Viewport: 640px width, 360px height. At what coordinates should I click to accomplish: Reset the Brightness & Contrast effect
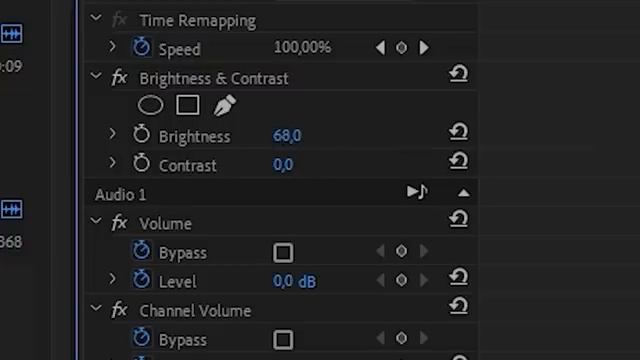(x=458, y=74)
